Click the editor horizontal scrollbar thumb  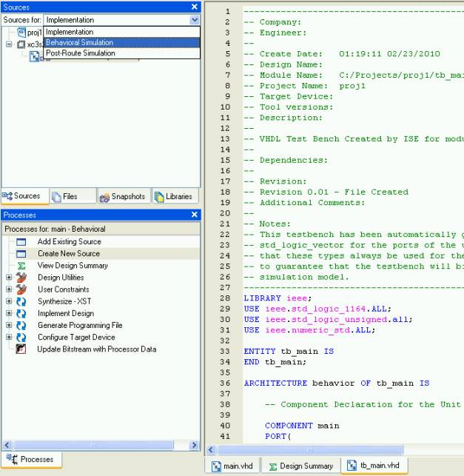(309, 450)
